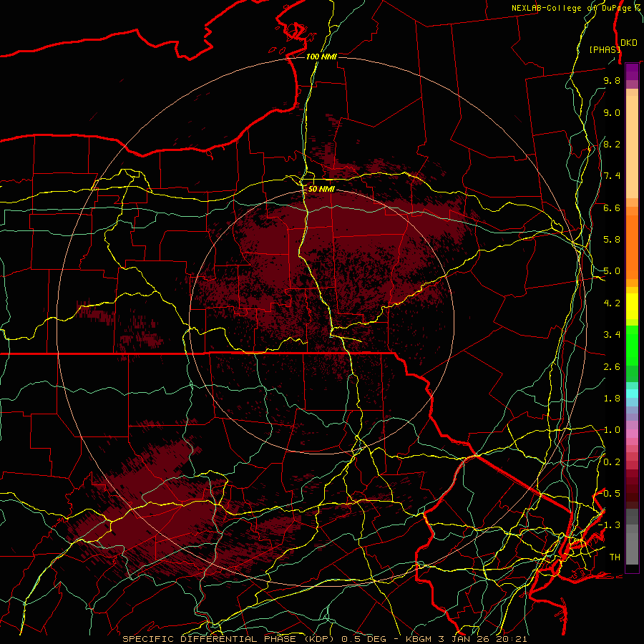Select the 4.2 value on the legend
The height and width of the screenshot is (644, 644).
pos(612,303)
